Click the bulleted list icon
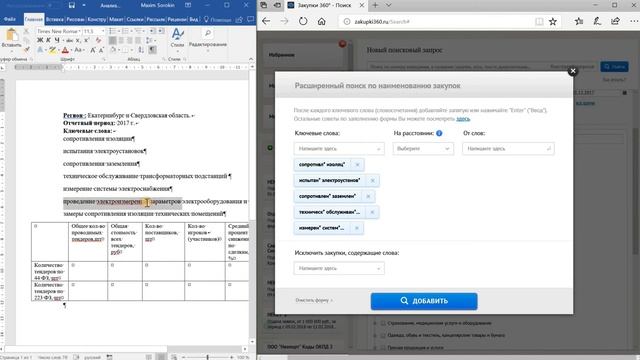Screen dimensions: 640x360 click(112, 31)
